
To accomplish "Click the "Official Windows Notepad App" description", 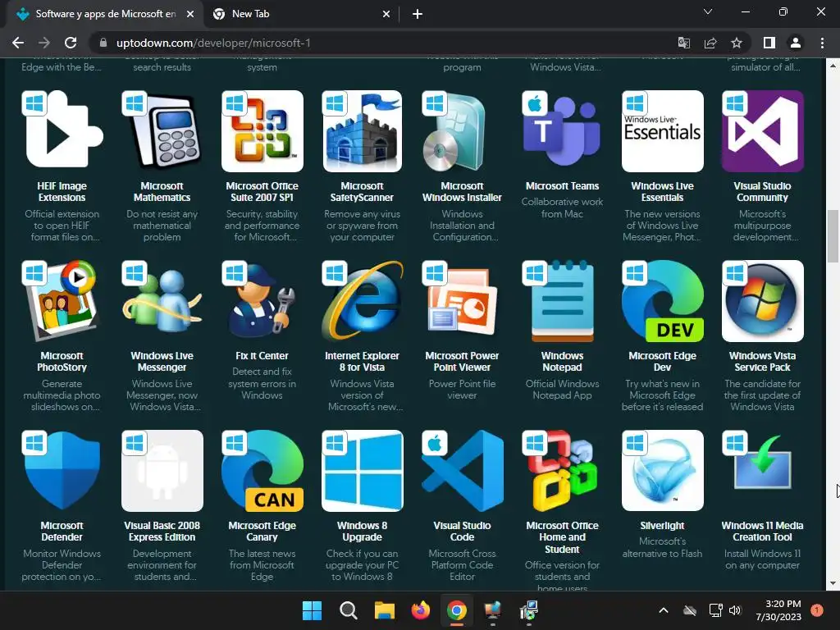I will (563, 390).
